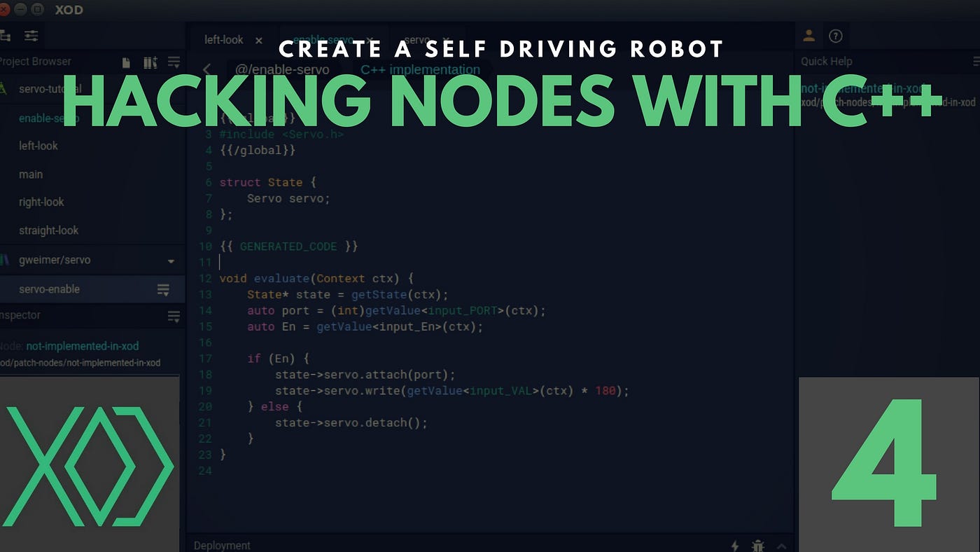Click the 'state->servo.detach();' line
This screenshot has width=980, height=552.
pos(351,423)
